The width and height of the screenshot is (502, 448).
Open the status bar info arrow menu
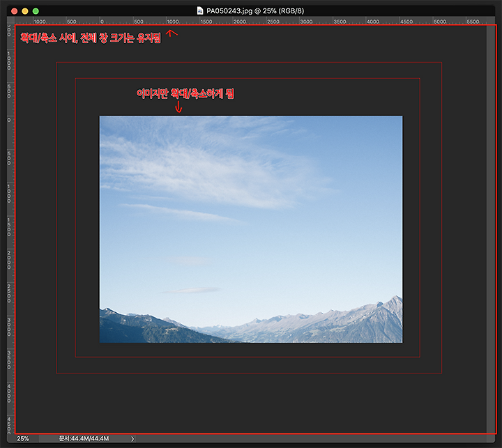click(132, 438)
